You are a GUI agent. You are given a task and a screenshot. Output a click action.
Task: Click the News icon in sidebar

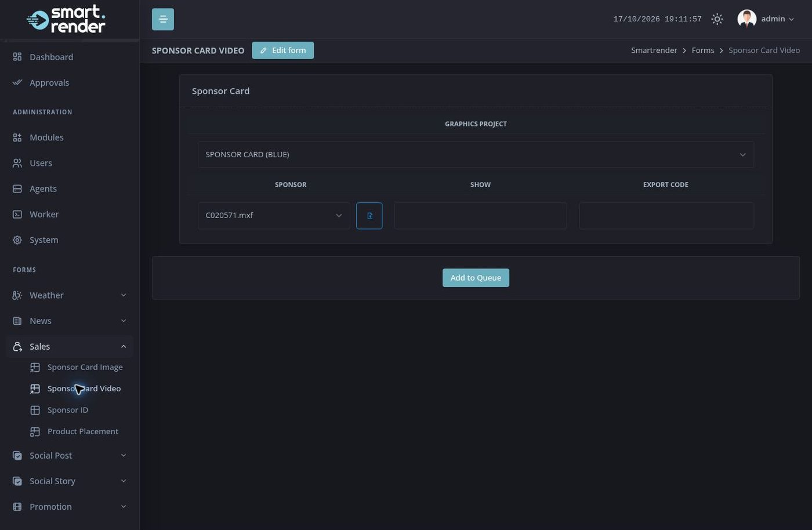coord(17,321)
